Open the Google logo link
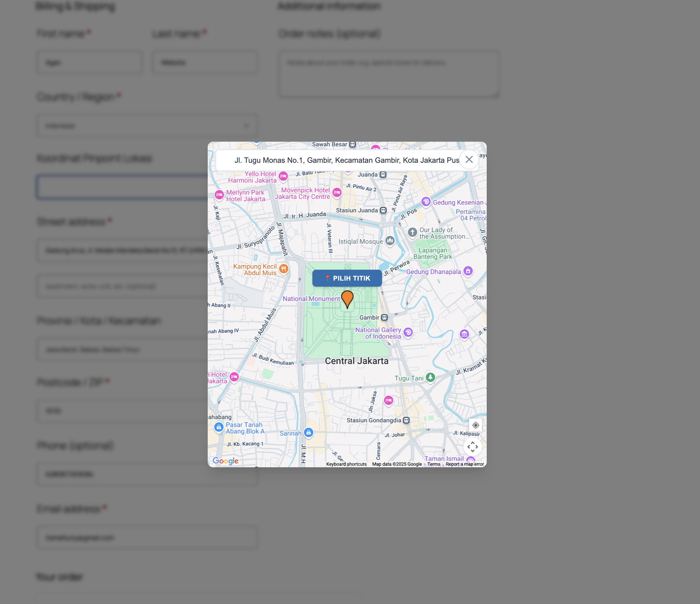Image resolution: width=700 pixels, height=604 pixels. point(225,461)
